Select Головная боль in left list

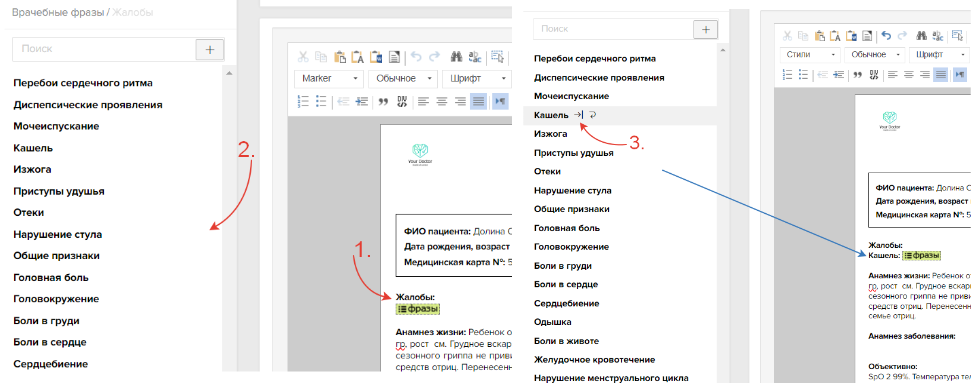[51, 277]
